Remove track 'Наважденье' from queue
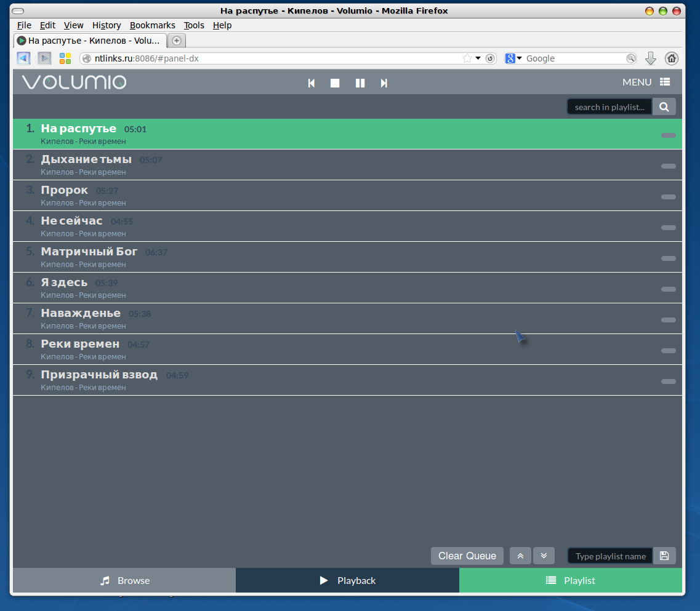The image size is (700, 611). pyautogui.click(x=669, y=320)
